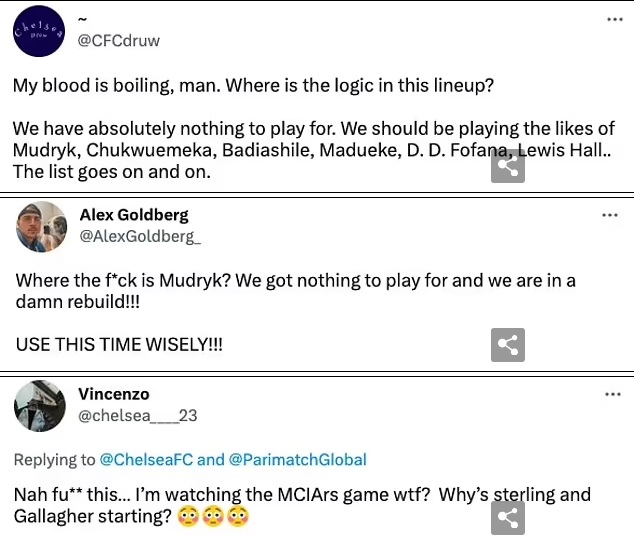The image size is (634, 544).
Task: Click Vincenzo's profile picture
Action: coord(41,406)
